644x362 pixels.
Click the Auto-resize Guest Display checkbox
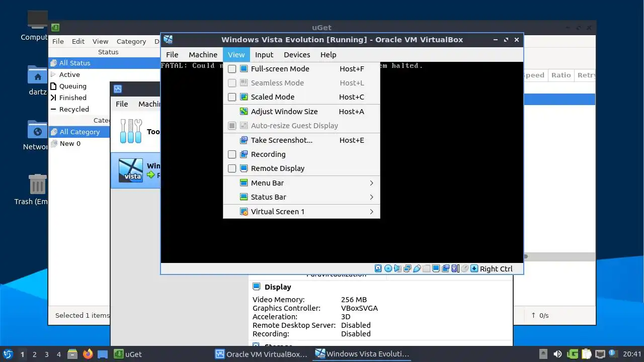[232, 126]
